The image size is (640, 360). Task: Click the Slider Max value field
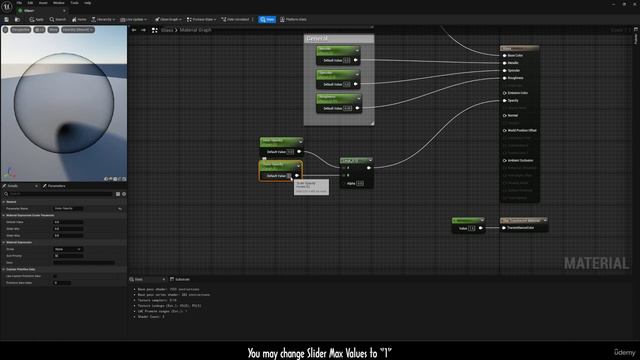[x=68, y=236]
